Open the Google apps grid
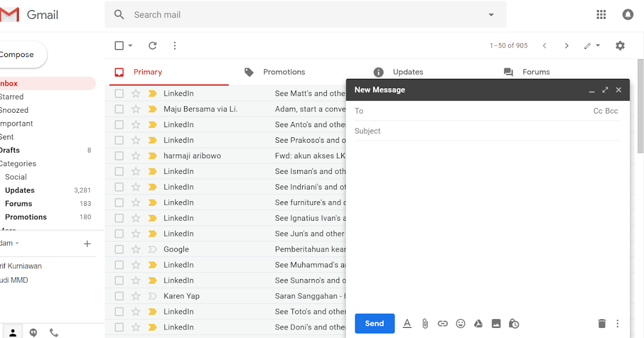The width and height of the screenshot is (644, 338). [601, 14]
